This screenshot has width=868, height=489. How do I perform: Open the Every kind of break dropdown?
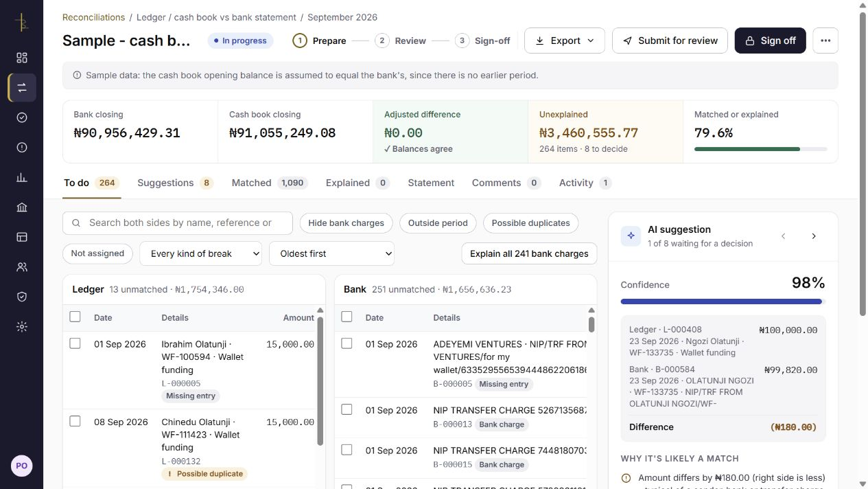coord(201,253)
